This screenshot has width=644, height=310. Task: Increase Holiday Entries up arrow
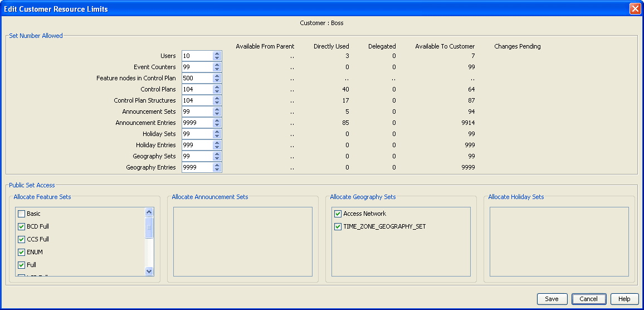(217, 143)
